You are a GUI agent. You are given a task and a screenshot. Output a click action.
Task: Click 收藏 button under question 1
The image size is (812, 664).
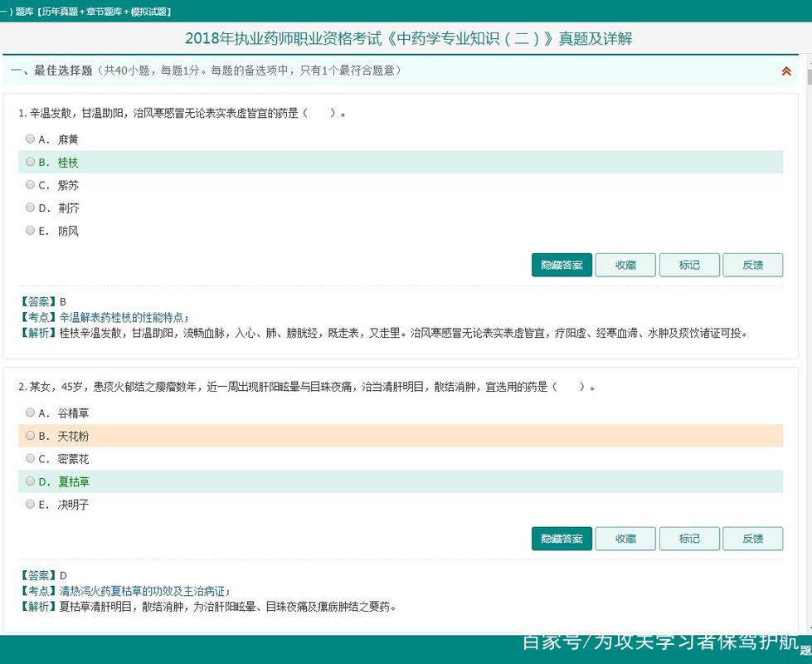pyautogui.click(x=625, y=265)
